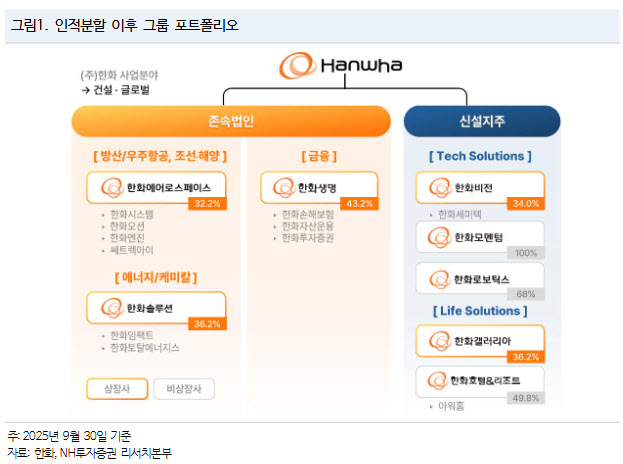This screenshot has width=623, height=464.
Task: Click the [Life Solutions] section label
Action: point(480,311)
